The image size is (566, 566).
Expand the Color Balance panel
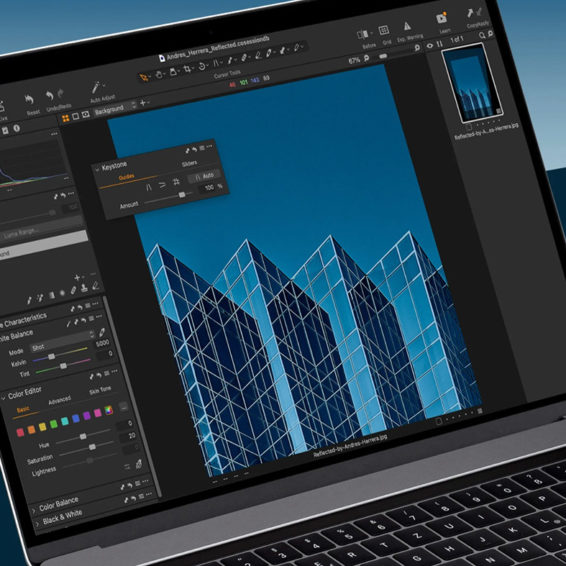pyautogui.click(x=34, y=510)
